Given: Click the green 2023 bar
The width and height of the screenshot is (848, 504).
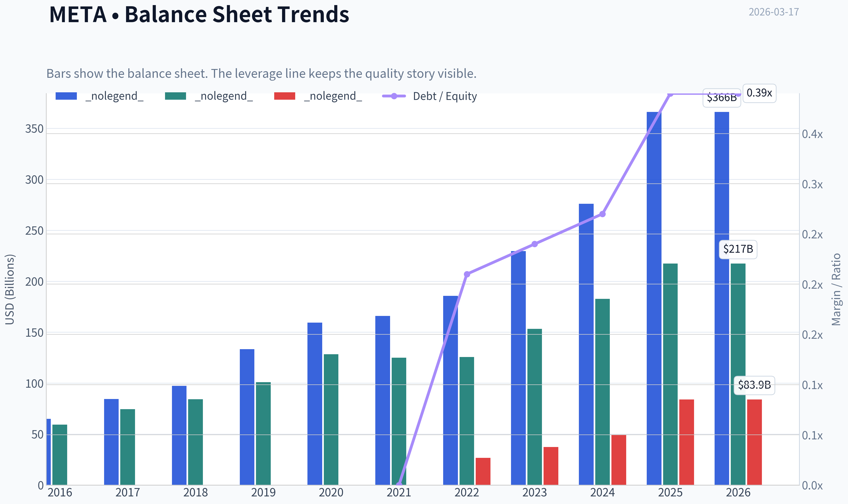Looking at the screenshot, I should [535, 407].
